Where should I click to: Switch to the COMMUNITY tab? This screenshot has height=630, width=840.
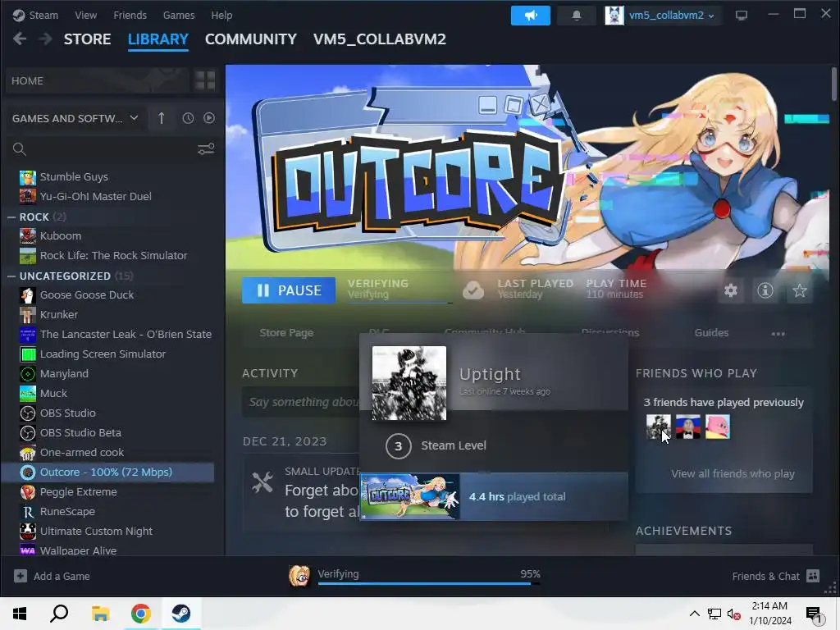click(251, 39)
